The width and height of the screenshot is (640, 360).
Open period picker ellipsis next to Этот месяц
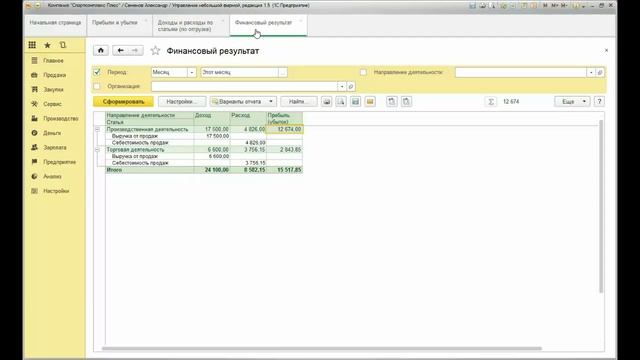(282, 72)
